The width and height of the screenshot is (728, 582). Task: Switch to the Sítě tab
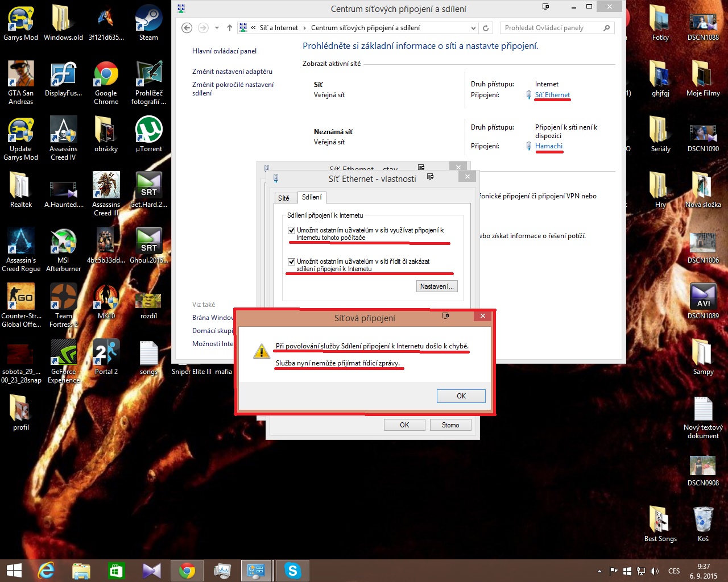283,198
